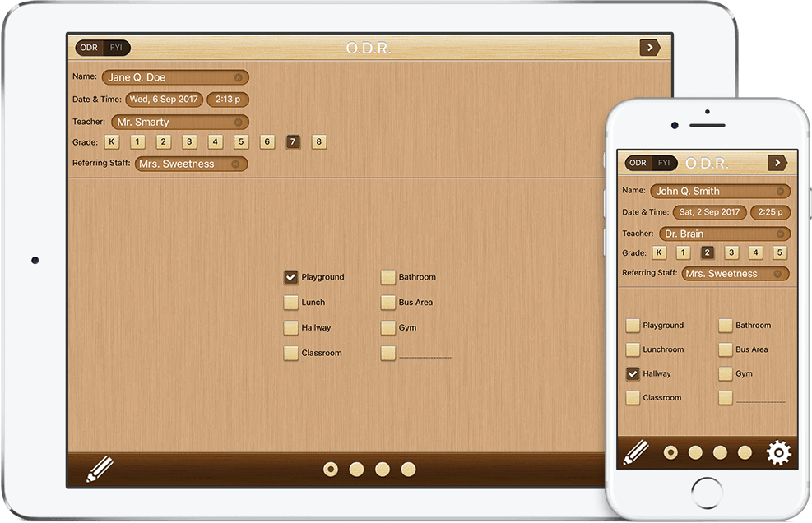
Task: Check Lunch location on the iPad
Action: click(290, 303)
